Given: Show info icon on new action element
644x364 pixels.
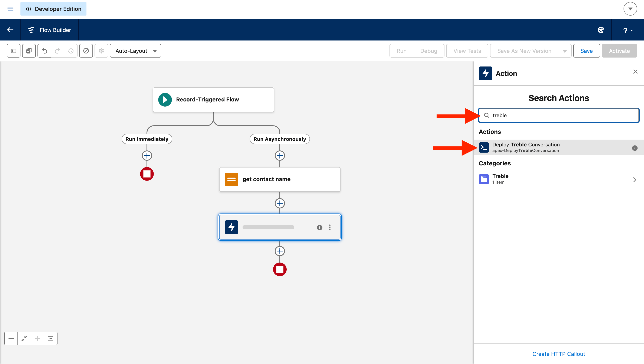Looking at the screenshot, I should pyautogui.click(x=319, y=227).
